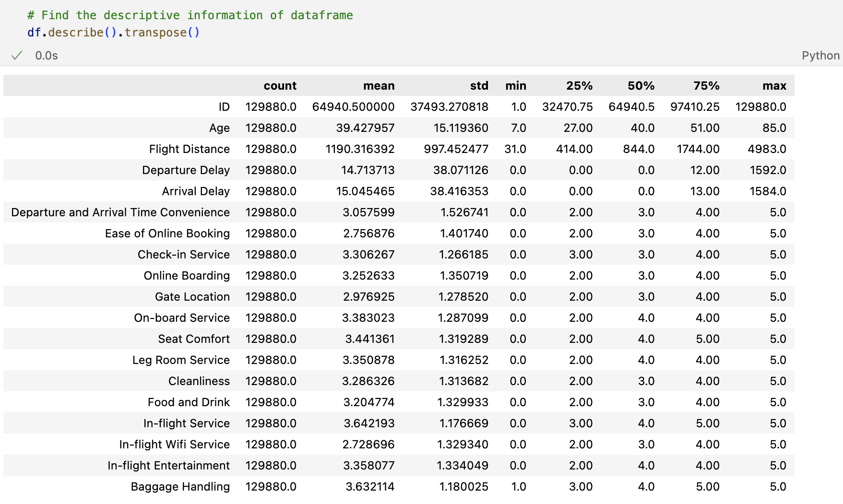Click the 0.0s execution time
Viewport: 843px width, 504px height.
(x=47, y=56)
